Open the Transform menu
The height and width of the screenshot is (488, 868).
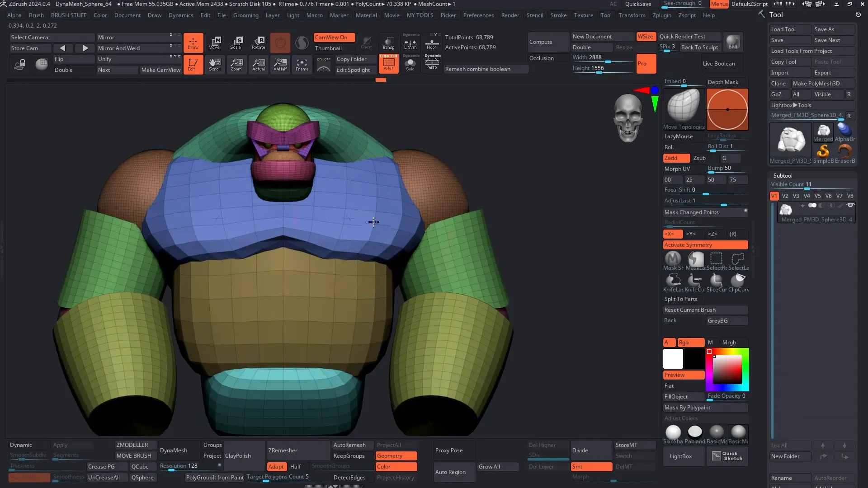pyautogui.click(x=632, y=15)
